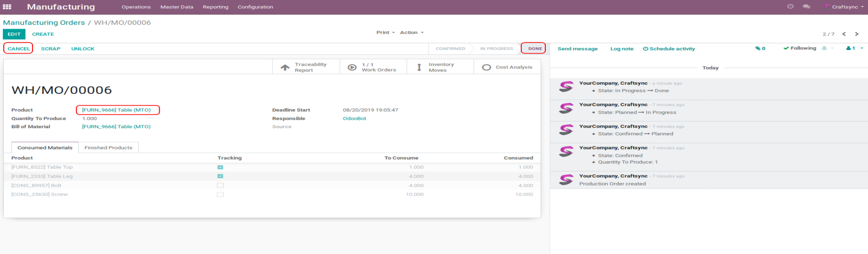Toggle tracking checkbox for Bolt
Viewport: 868px width, 254px height.
(220, 186)
